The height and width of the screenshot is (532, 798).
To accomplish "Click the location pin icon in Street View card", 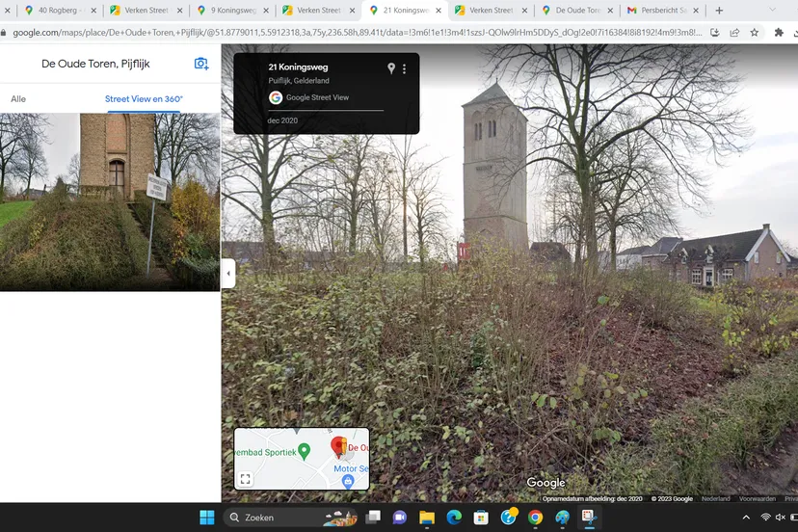I will (x=391, y=68).
